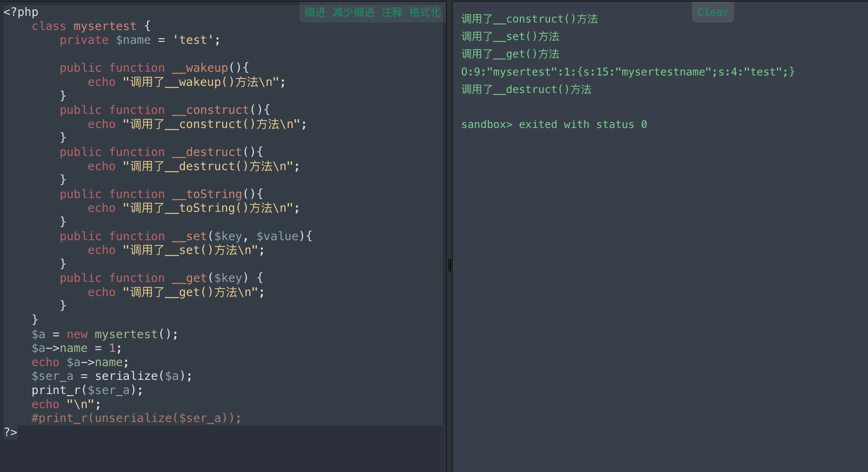Click the '__get($key) {' declaration

pos(161,278)
